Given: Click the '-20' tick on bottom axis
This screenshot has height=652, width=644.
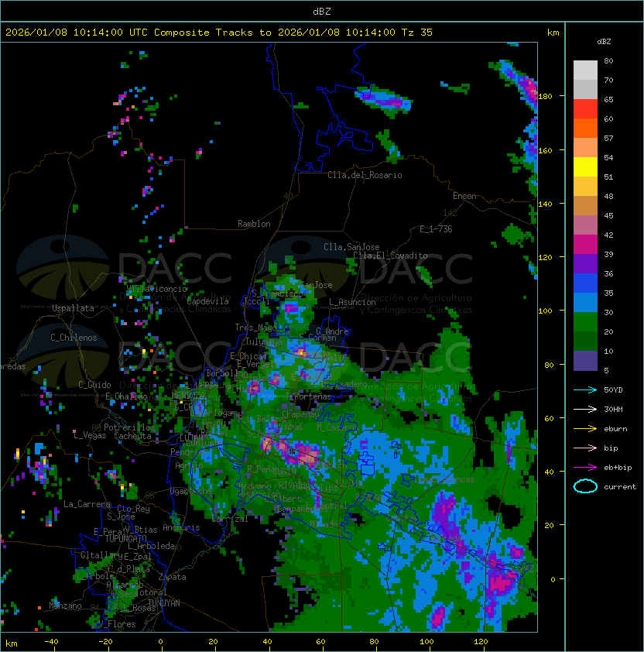Looking at the screenshot, I should point(105,642).
